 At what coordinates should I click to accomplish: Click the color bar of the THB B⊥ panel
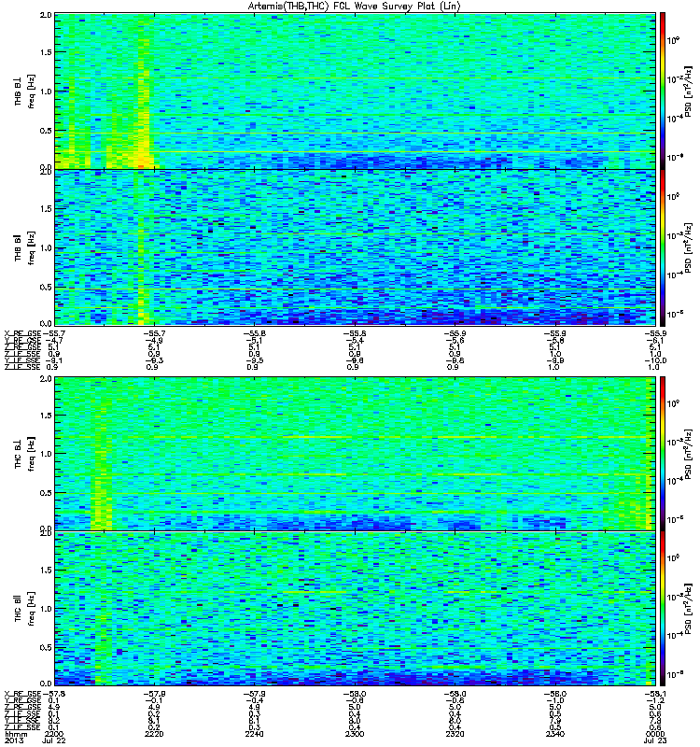pos(663,91)
